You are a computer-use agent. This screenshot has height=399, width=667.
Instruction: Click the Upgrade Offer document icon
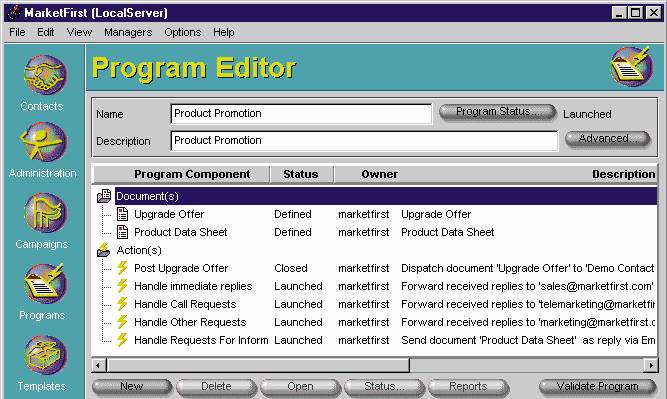click(123, 214)
